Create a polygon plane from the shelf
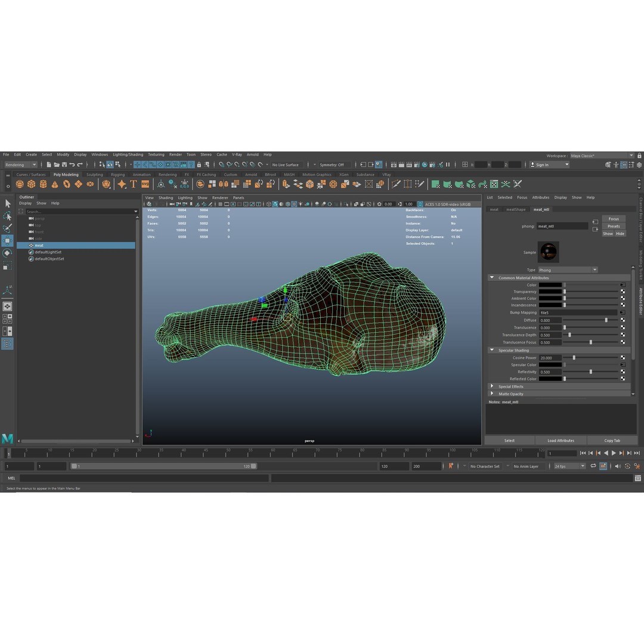The height and width of the screenshot is (644, 644). pyautogui.click(x=78, y=184)
